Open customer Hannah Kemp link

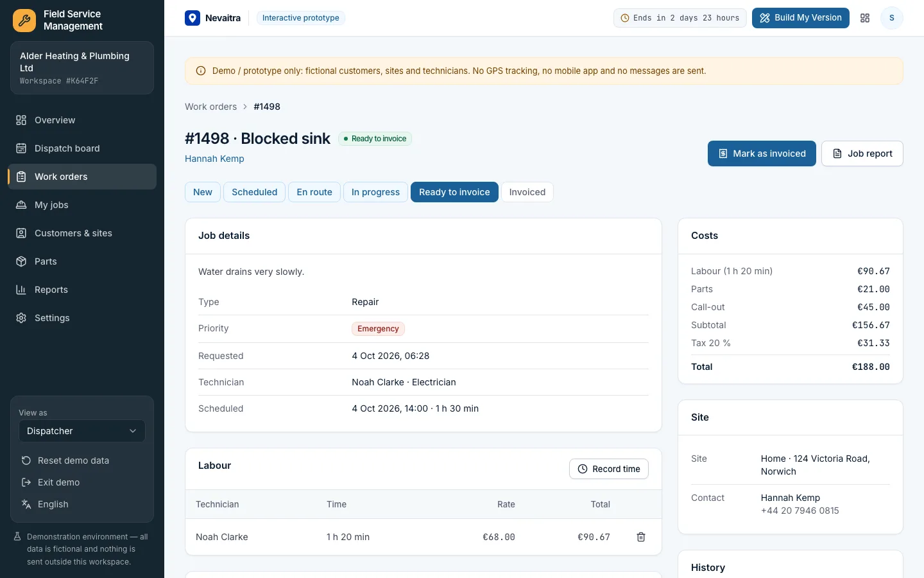coord(214,159)
